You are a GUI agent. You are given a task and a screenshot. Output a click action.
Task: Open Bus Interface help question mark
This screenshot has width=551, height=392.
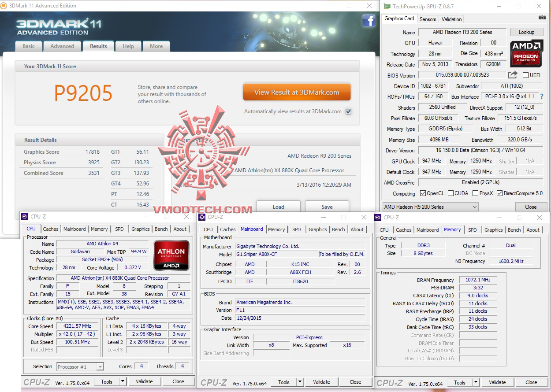[542, 96]
